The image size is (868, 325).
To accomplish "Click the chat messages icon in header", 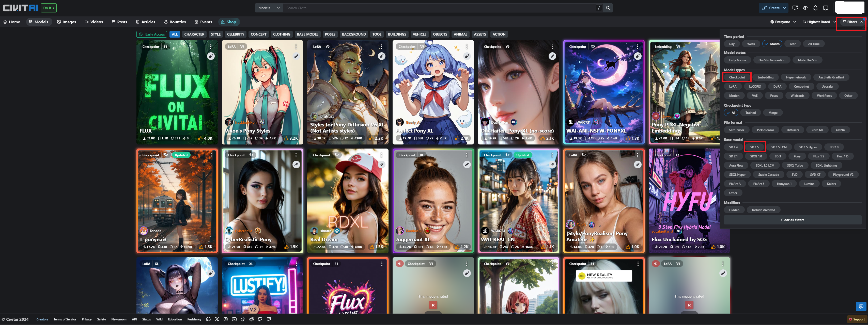I will [x=825, y=8].
